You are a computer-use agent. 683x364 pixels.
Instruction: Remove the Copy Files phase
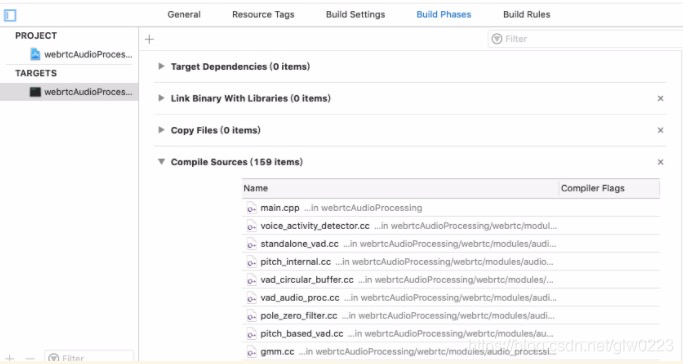pos(660,130)
